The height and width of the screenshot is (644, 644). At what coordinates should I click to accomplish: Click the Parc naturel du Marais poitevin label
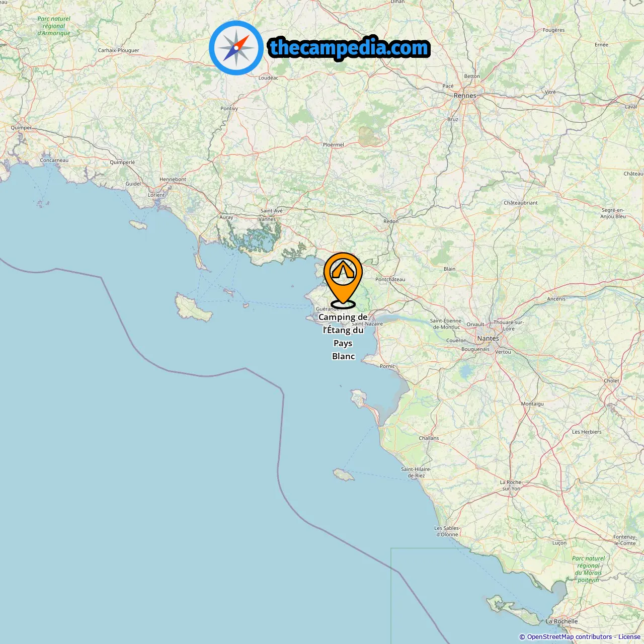(x=588, y=570)
